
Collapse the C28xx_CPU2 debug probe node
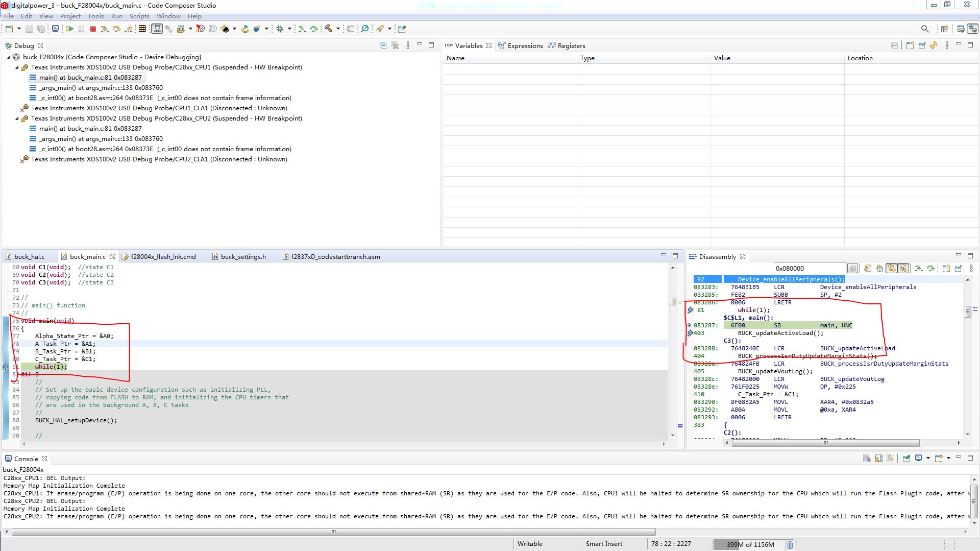[17, 118]
